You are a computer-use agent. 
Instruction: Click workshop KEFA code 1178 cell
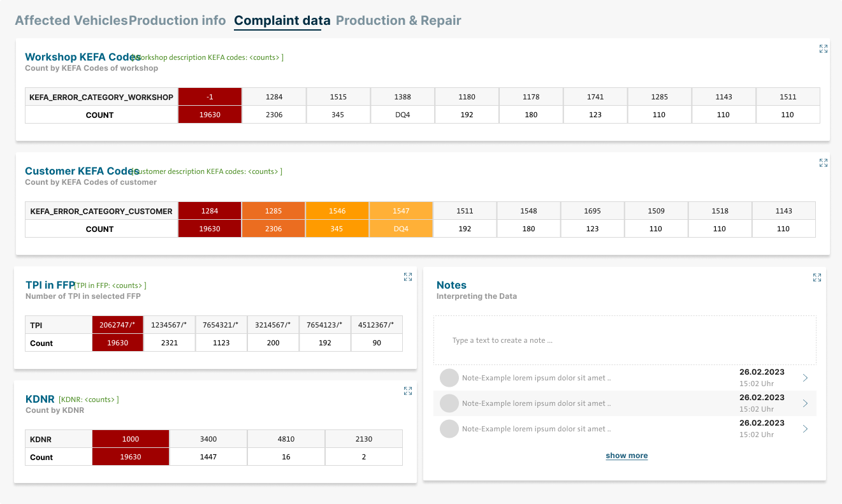pyautogui.click(x=531, y=97)
